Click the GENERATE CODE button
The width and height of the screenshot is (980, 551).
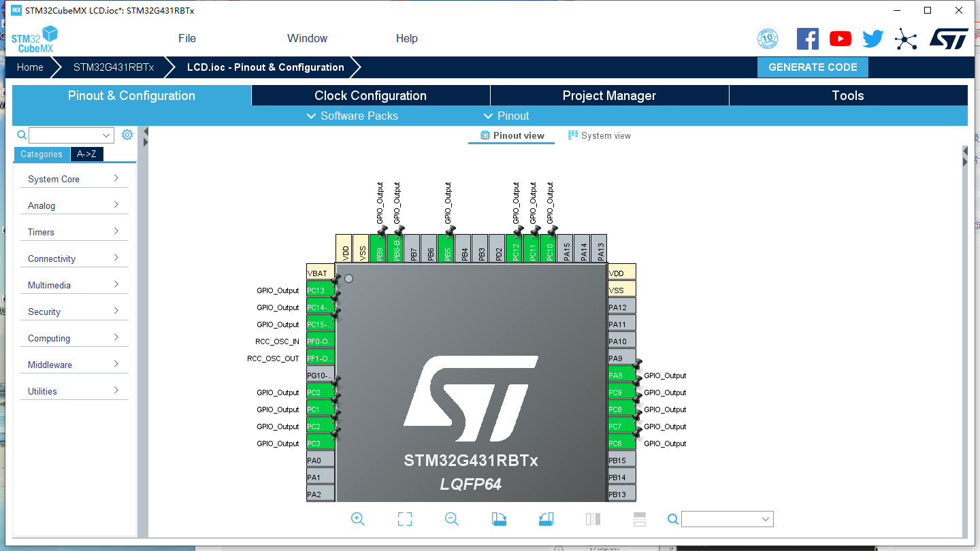[813, 67]
